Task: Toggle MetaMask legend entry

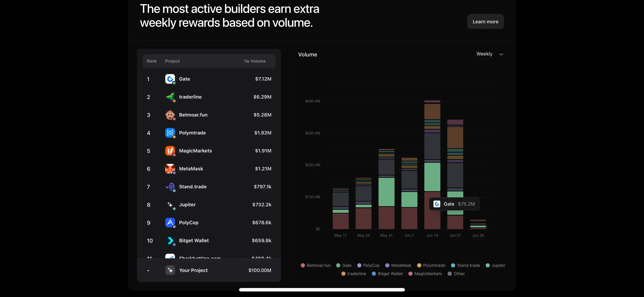Action: point(398,265)
